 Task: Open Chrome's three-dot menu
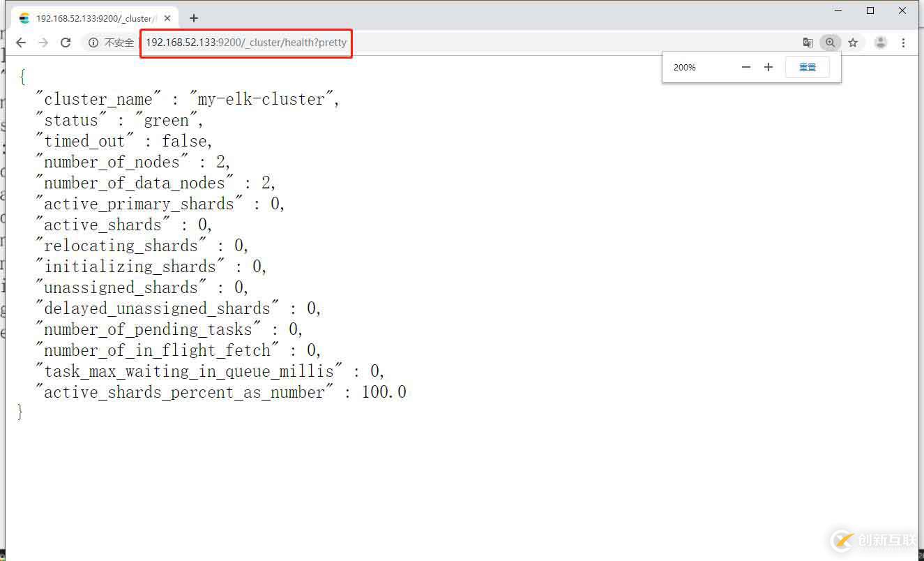click(903, 43)
